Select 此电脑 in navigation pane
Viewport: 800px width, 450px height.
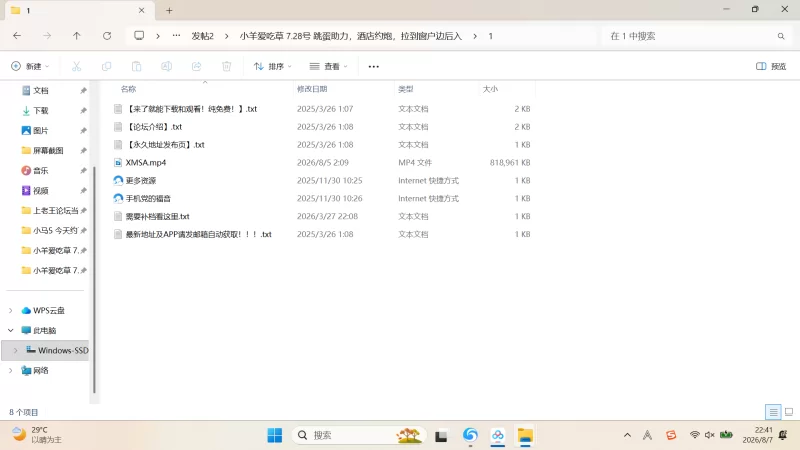(x=44, y=330)
